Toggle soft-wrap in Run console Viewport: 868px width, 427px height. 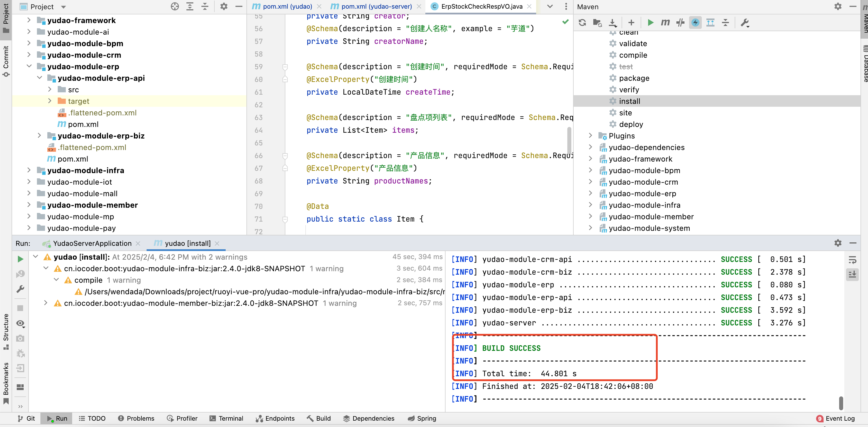click(x=852, y=259)
